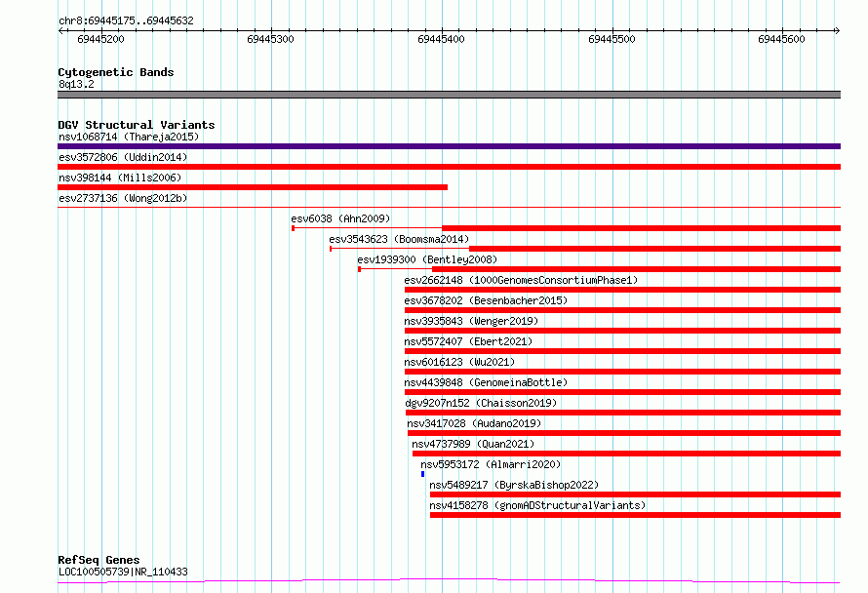The image size is (868, 593).
Task: Click esv1939300 (Bentley2008) variant label
Action: (x=427, y=259)
